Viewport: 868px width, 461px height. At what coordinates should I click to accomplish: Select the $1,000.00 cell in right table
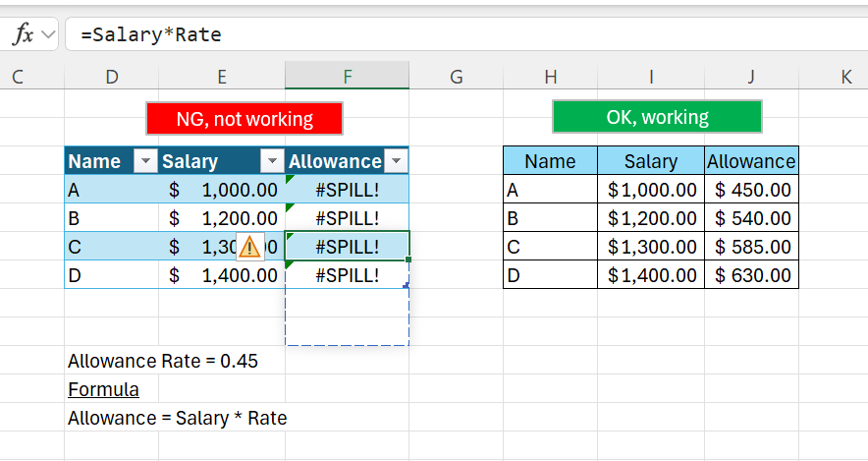tap(651, 190)
